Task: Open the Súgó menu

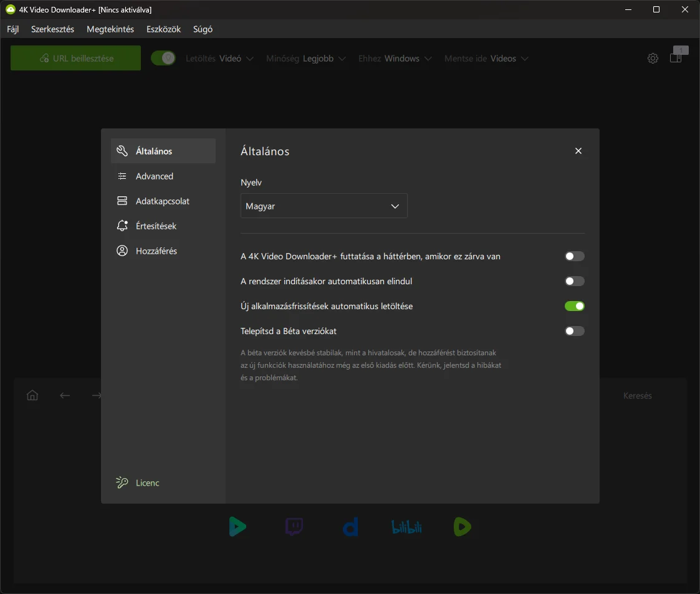Action: coord(203,29)
